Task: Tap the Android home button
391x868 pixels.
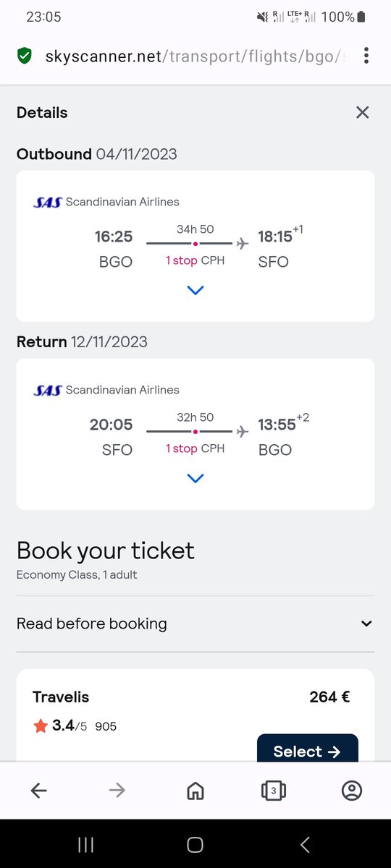Action: pos(195,844)
